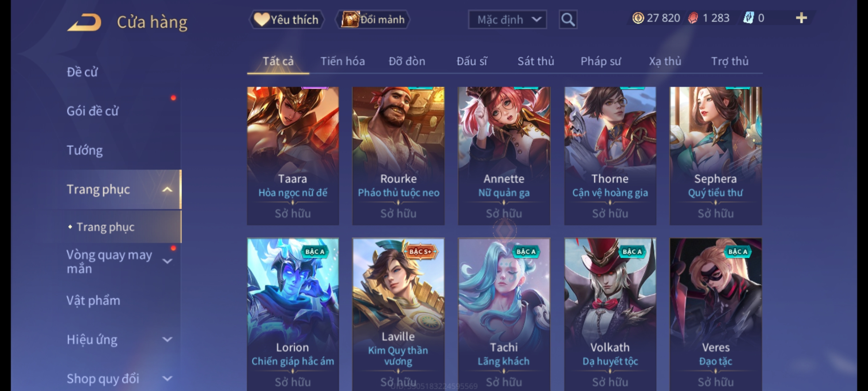868x391 pixels.
Task: Select Laville Kim Quy thần vương skin
Action: click(398, 314)
